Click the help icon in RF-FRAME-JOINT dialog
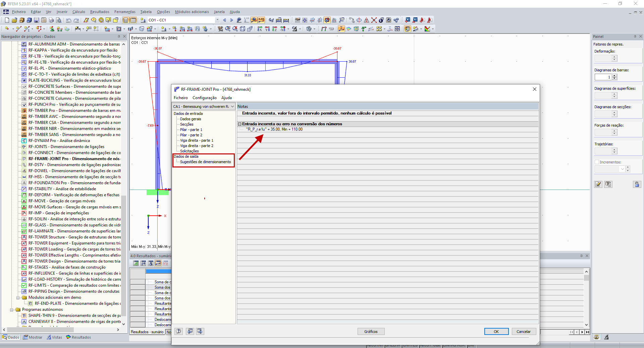Image resolution: width=644 pixels, height=348 pixels. [179, 331]
